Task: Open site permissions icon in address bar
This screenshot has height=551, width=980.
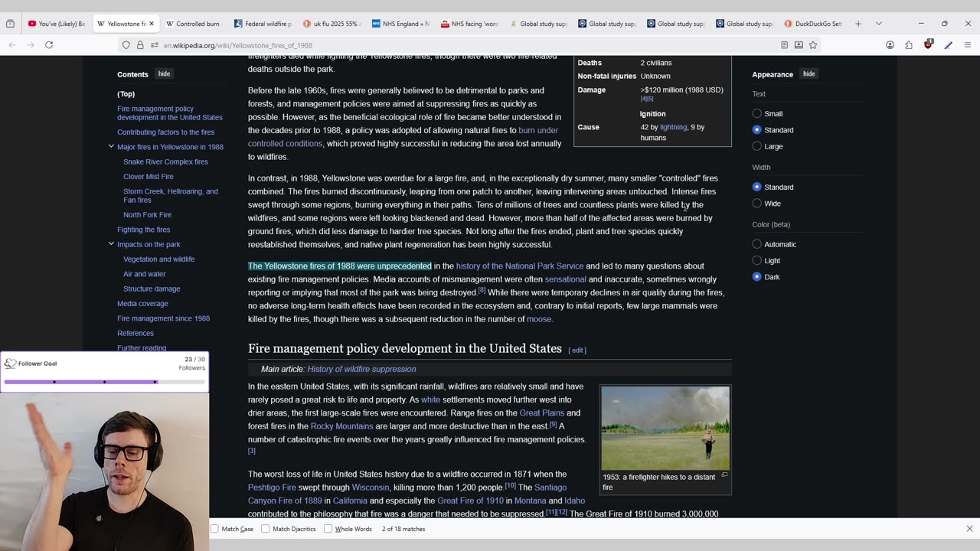Action: 154,45
